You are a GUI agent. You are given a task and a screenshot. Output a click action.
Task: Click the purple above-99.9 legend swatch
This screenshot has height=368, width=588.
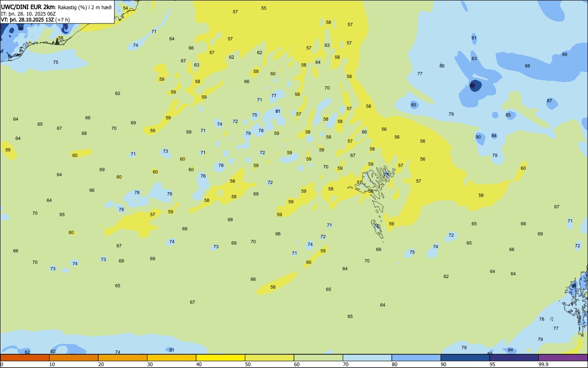tap(563, 357)
